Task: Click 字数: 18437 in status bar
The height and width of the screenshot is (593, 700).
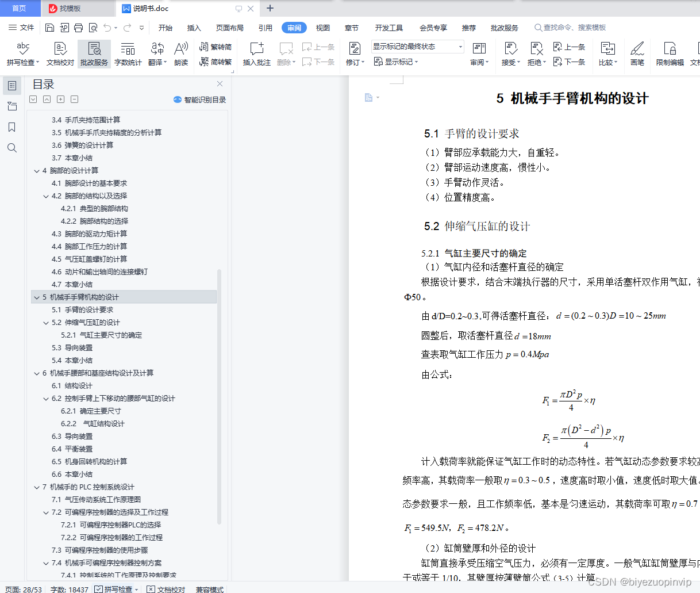Action: click(70, 589)
